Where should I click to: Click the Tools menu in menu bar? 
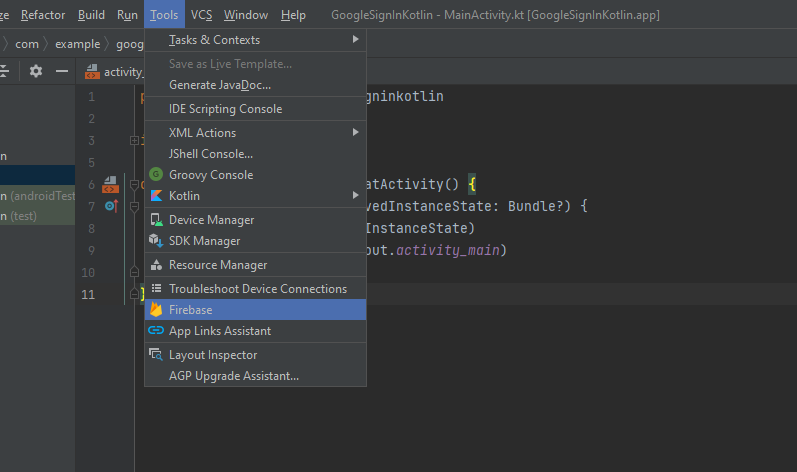tap(164, 15)
